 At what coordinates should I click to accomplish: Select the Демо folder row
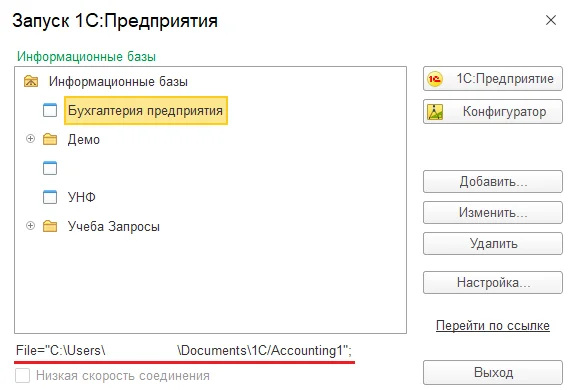pos(83,139)
